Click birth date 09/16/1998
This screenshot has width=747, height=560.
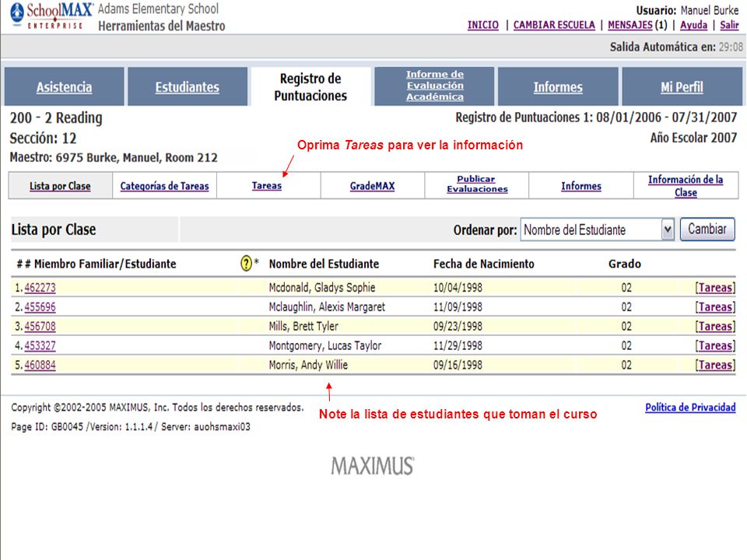[x=458, y=365]
